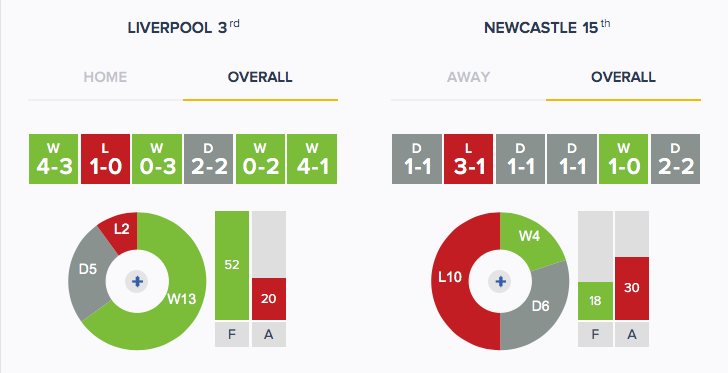The width and height of the screenshot is (728, 373).
Task: Click Newcastle W4 green donut segment
Action: pos(529,236)
